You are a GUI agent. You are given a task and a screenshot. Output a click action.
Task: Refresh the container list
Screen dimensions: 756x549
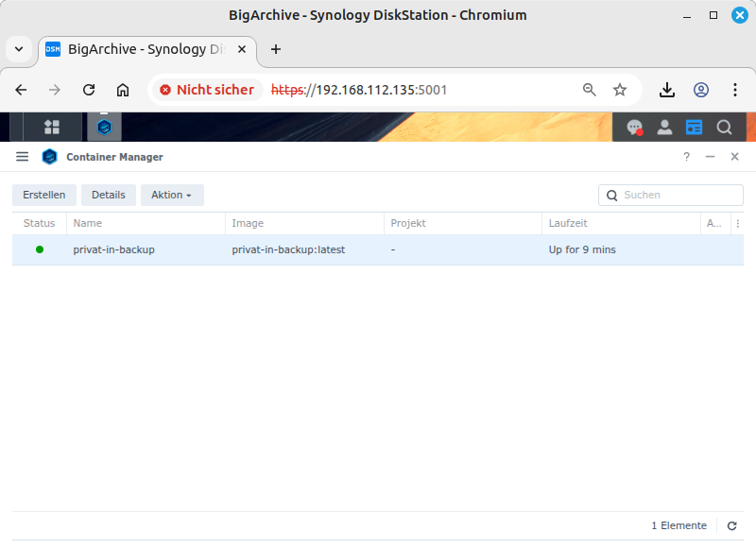tap(731, 525)
